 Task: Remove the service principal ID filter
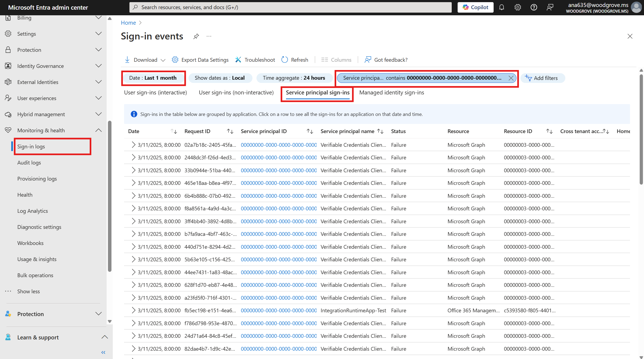[511, 78]
